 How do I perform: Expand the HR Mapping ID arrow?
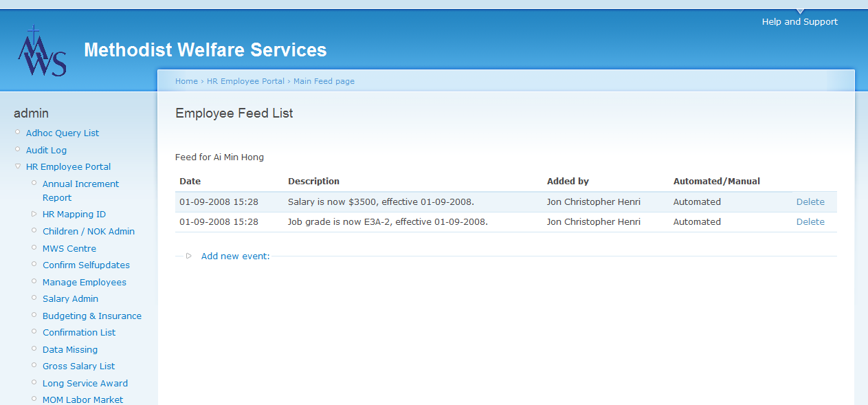click(x=34, y=214)
